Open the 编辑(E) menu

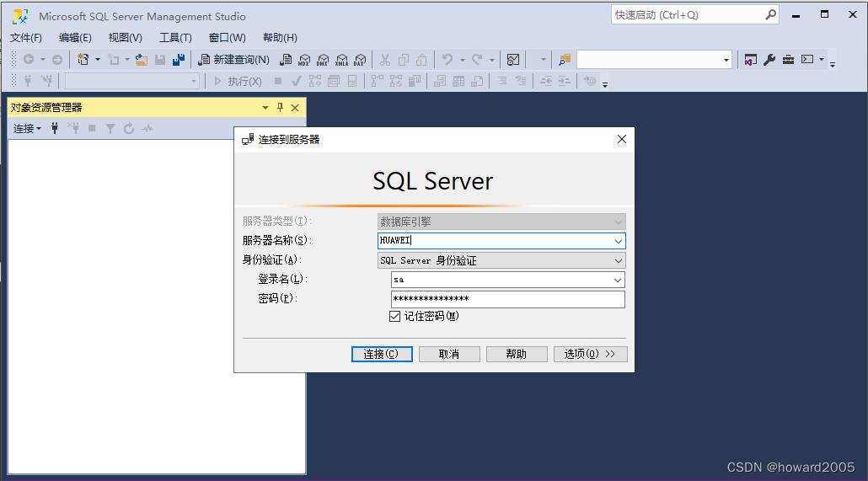click(x=75, y=38)
